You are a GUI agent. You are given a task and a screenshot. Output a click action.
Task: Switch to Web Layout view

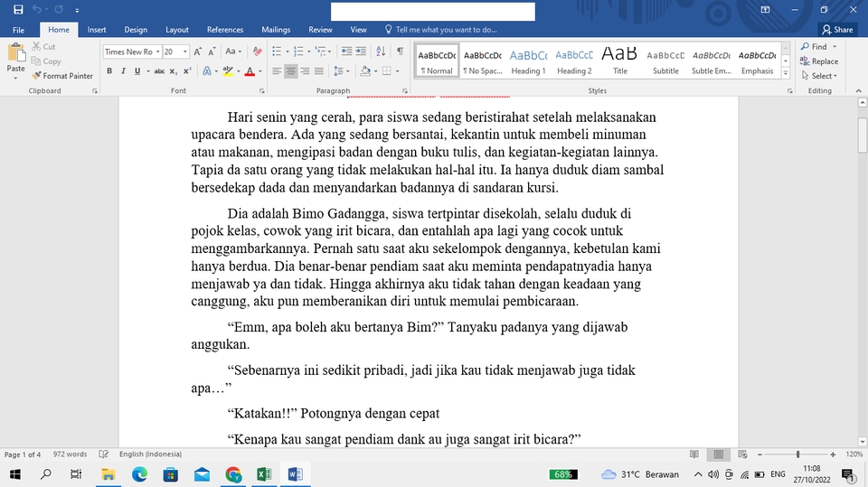(x=743, y=454)
